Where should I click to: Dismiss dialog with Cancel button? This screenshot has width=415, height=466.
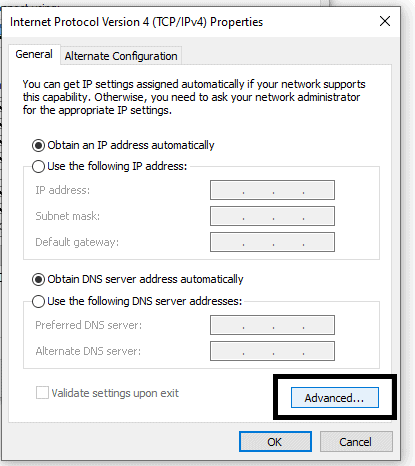pyautogui.click(x=356, y=442)
